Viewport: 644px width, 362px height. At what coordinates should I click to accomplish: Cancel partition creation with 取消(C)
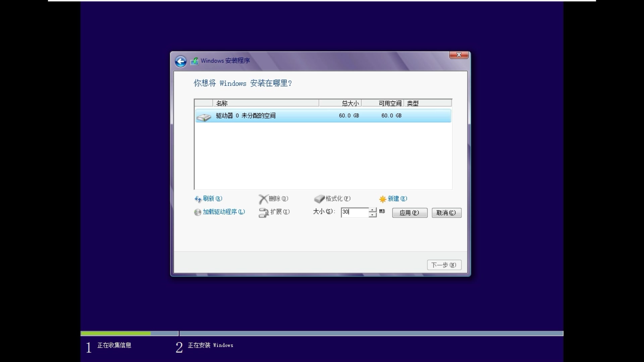tap(446, 213)
